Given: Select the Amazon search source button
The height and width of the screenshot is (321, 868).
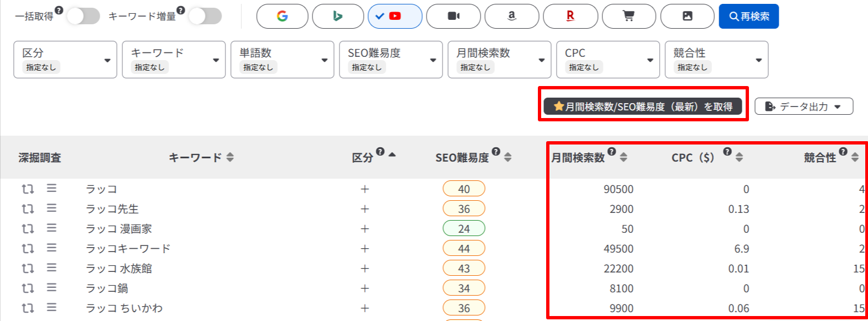Looking at the screenshot, I should pos(511,17).
